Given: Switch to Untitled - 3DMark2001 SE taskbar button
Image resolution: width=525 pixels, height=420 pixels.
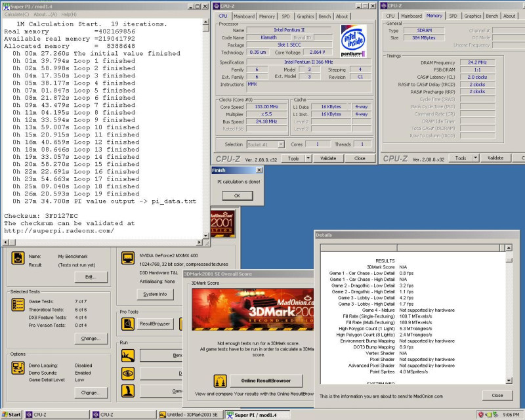Looking at the screenshot, I should pos(190,415).
